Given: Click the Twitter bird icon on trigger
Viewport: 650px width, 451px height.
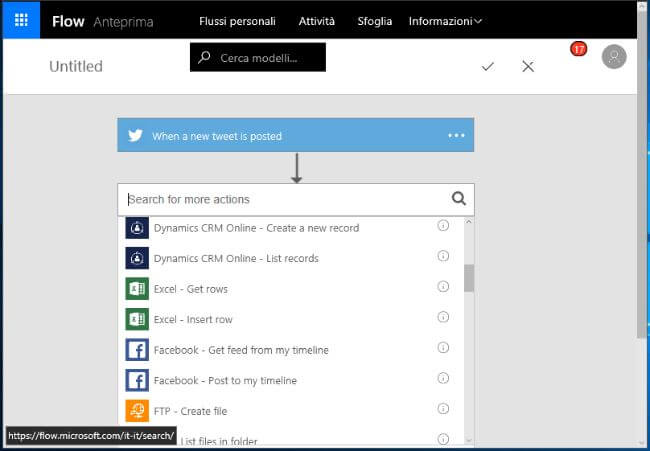Looking at the screenshot, I should click(x=134, y=135).
